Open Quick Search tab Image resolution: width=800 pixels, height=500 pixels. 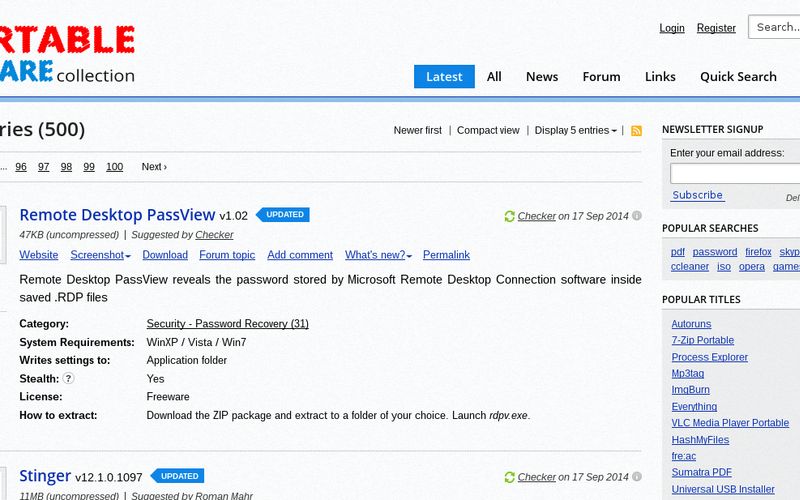coord(738,77)
